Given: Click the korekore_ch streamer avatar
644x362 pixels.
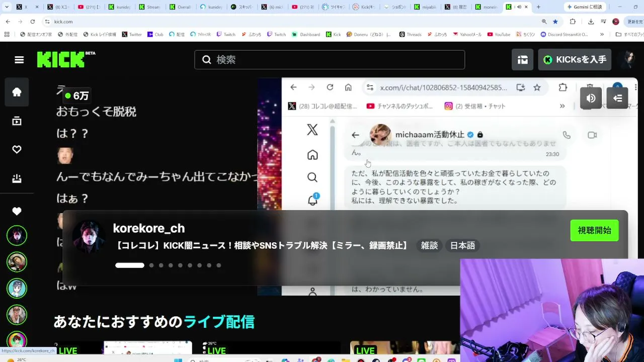Looking at the screenshot, I should pyautogui.click(x=89, y=237).
